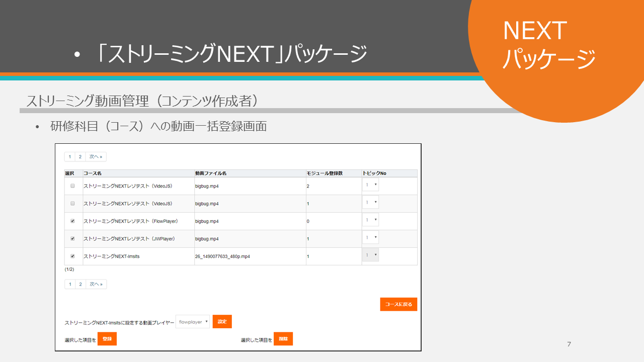Click 次へ» in the top pagination

tap(96, 157)
